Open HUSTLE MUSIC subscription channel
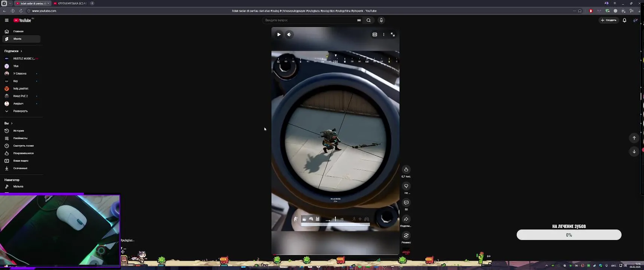 (x=21, y=58)
